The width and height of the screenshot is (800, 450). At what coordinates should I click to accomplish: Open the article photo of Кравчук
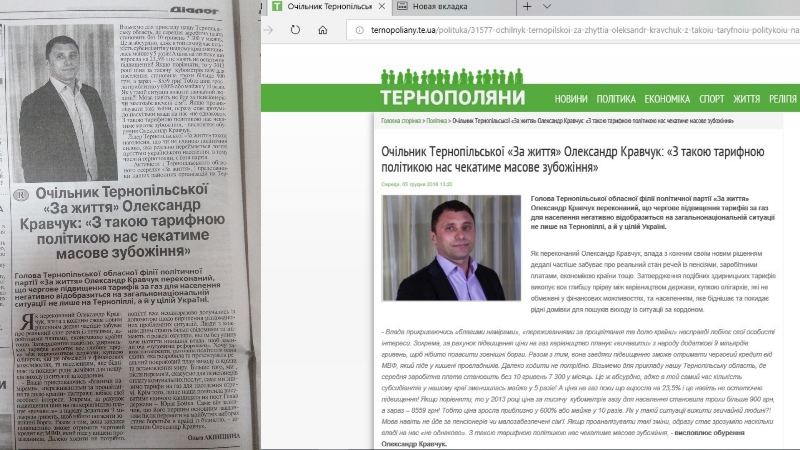click(451, 247)
